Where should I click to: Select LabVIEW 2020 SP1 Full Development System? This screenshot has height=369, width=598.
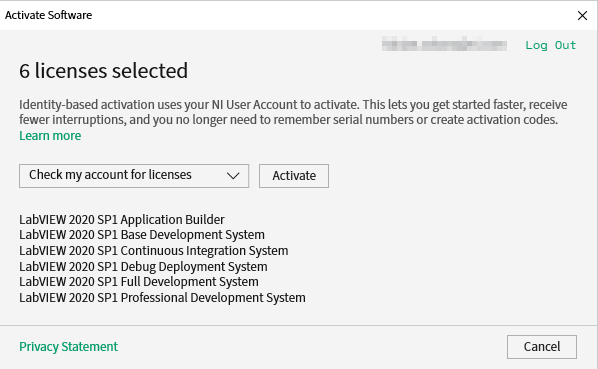click(139, 282)
